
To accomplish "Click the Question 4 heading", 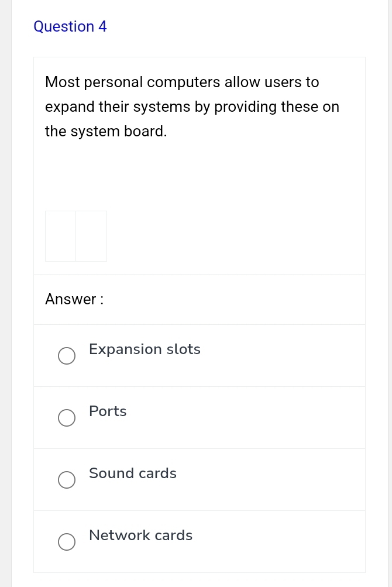I will point(70,27).
